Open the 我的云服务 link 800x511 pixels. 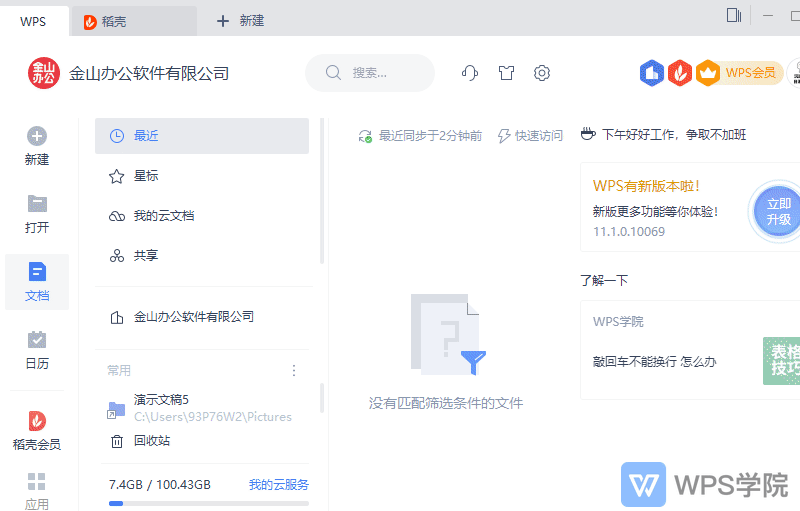tap(279, 484)
